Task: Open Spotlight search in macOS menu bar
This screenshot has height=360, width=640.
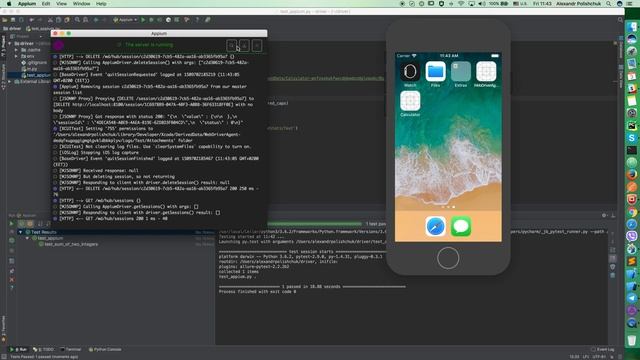Action: click(x=609, y=4)
